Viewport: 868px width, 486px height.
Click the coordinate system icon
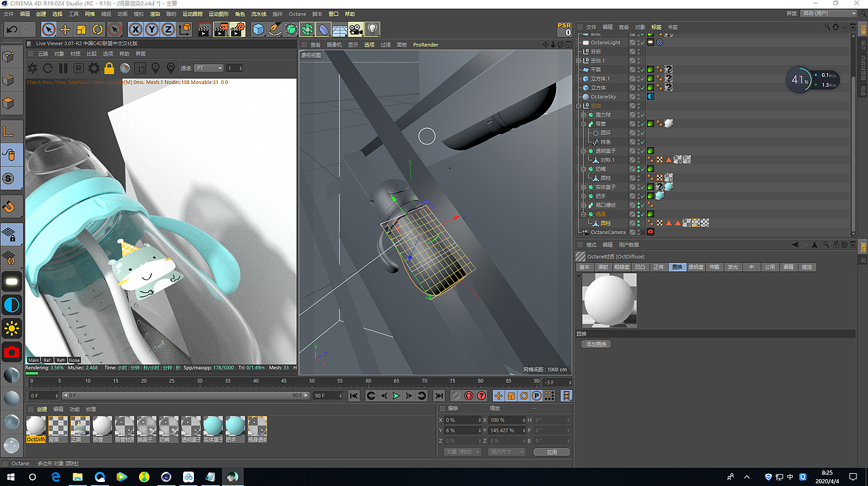(185, 29)
